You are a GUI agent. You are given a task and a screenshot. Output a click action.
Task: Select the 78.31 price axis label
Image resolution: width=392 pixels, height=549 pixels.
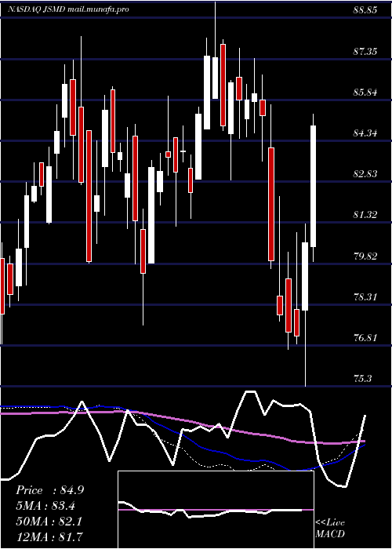pyautogui.click(x=365, y=297)
